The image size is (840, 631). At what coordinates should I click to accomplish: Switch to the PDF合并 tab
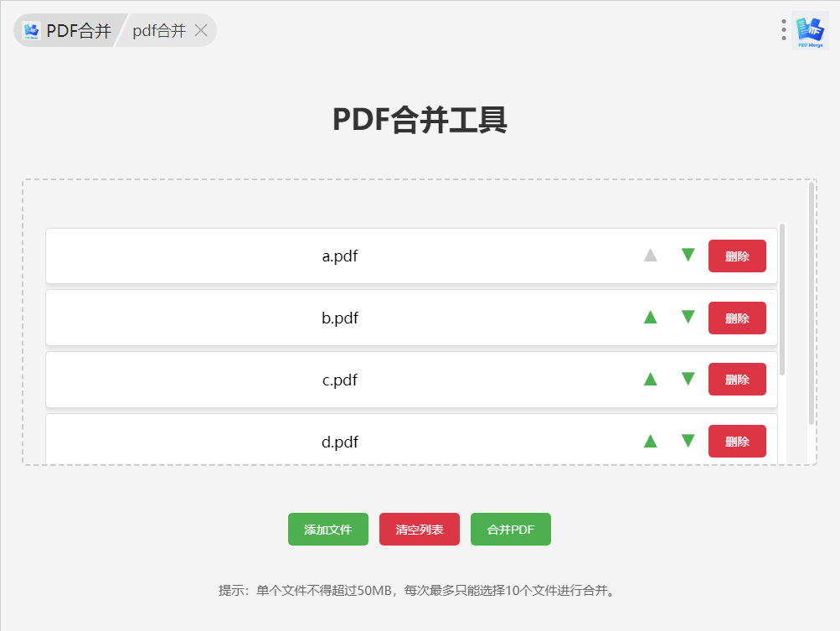click(x=68, y=30)
